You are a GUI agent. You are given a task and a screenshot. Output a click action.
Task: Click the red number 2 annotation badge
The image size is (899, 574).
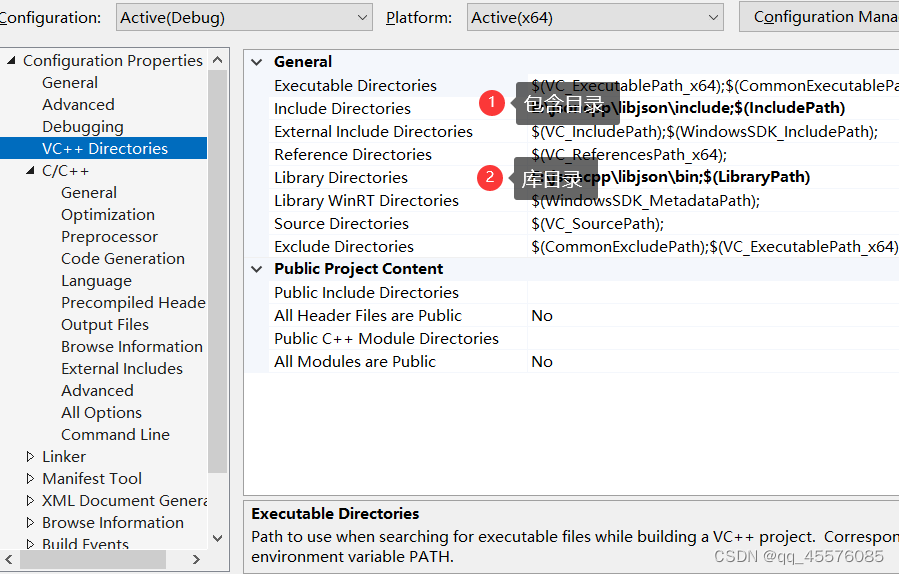point(489,178)
